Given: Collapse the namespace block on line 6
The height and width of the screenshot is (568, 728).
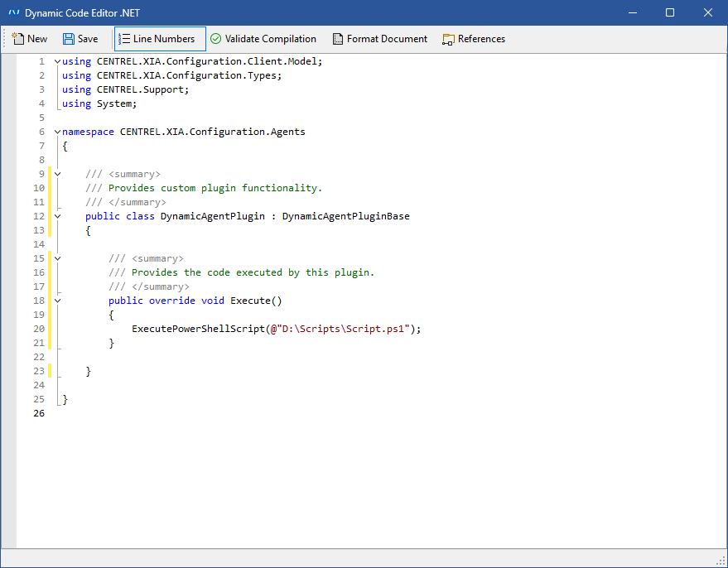Looking at the screenshot, I should point(57,132).
